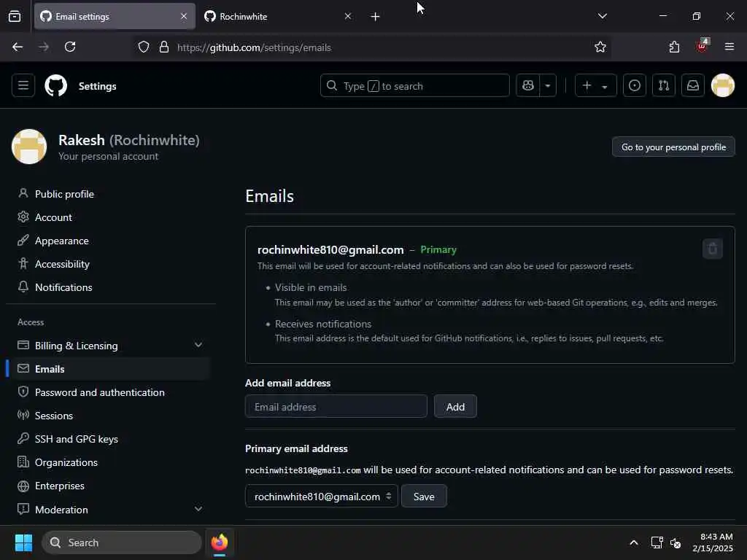Image resolution: width=747 pixels, height=560 pixels.
Task: Close the Email settings tab
Action: click(184, 16)
